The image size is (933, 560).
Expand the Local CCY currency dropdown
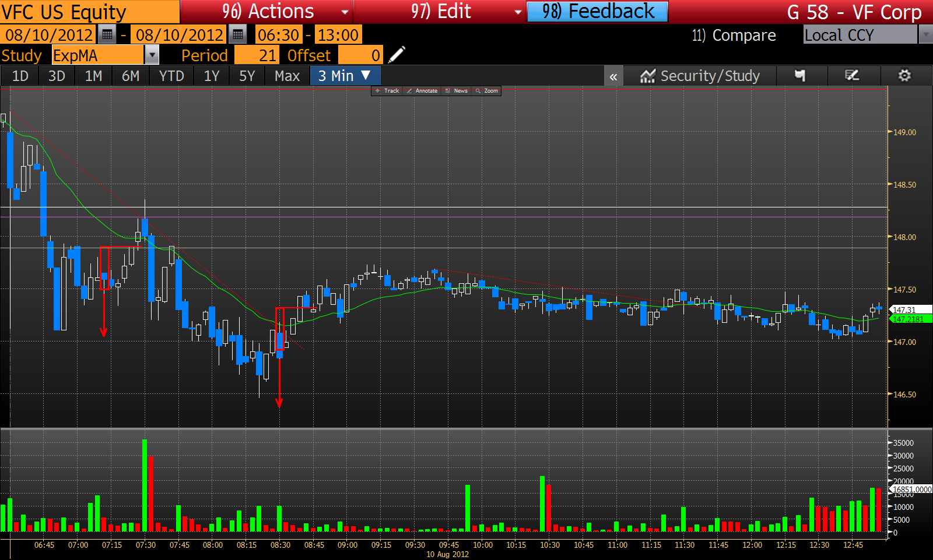click(925, 35)
